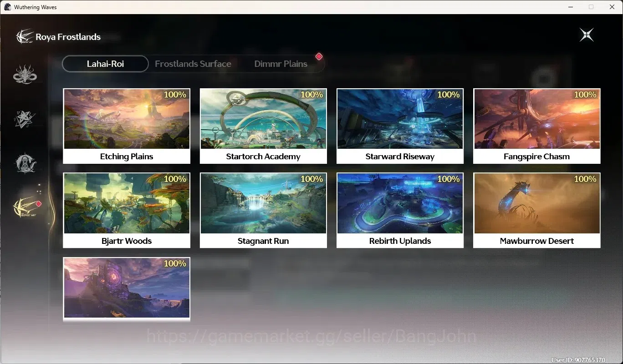Select the Starward Riseway thumbnail

point(400,119)
